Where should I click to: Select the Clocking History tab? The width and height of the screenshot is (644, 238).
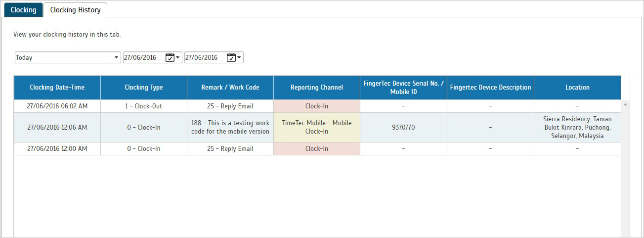click(75, 9)
